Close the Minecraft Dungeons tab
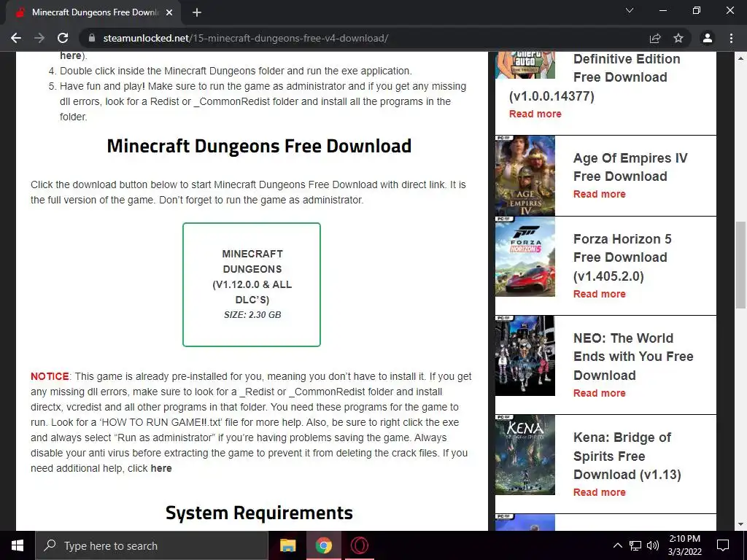 pyautogui.click(x=169, y=12)
